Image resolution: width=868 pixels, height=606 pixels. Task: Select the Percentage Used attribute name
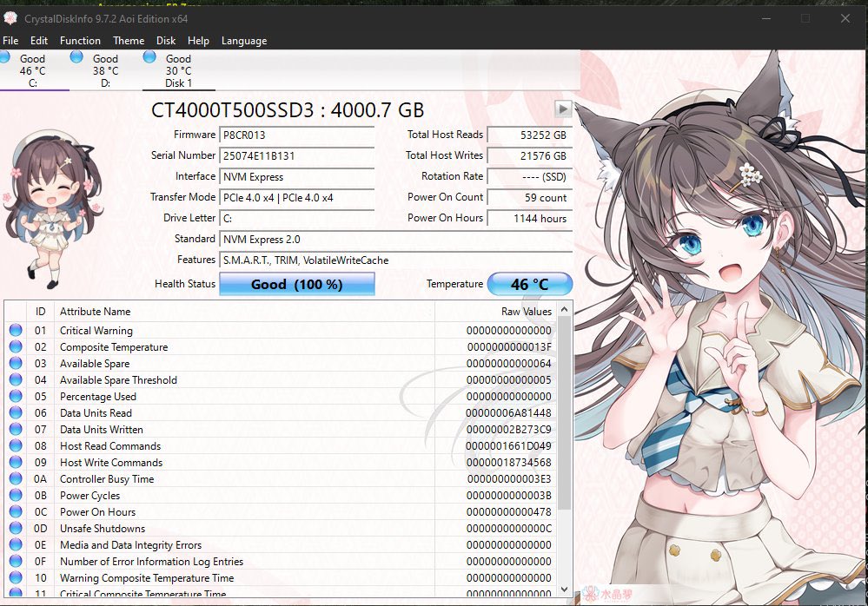98,397
